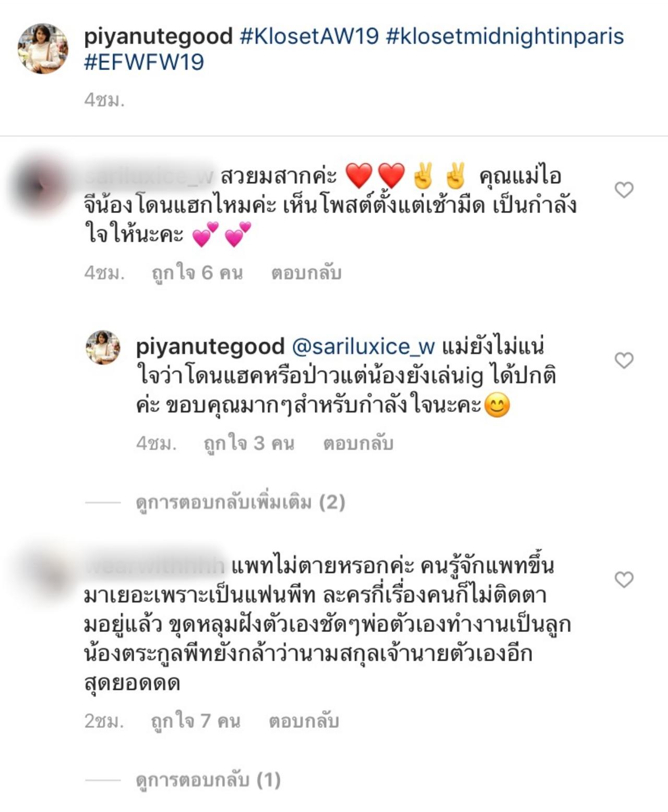Viewport: 668px width, 812px height.
Task: Open hashtag #KlosetAW19
Action: (309, 36)
